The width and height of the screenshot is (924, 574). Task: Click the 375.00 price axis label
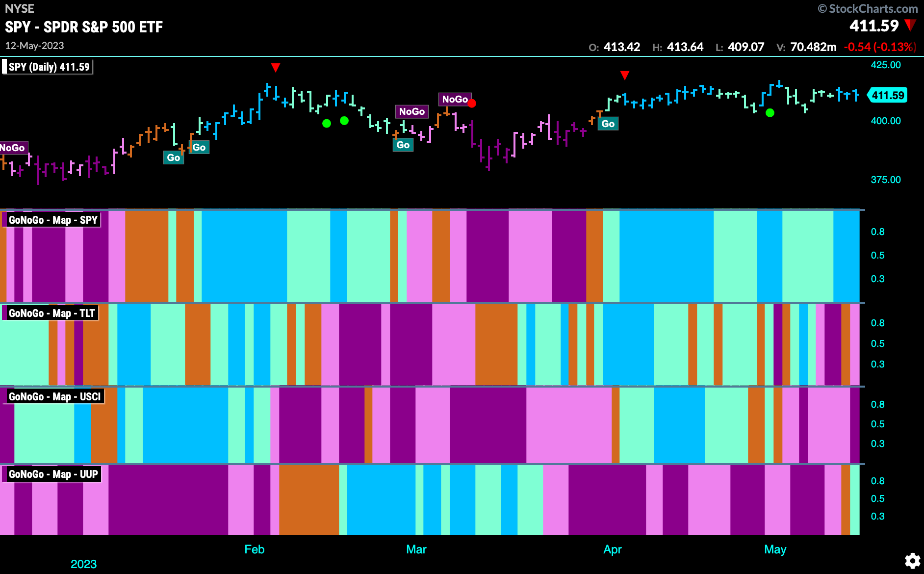pyautogui.click(x=886, y=180)
